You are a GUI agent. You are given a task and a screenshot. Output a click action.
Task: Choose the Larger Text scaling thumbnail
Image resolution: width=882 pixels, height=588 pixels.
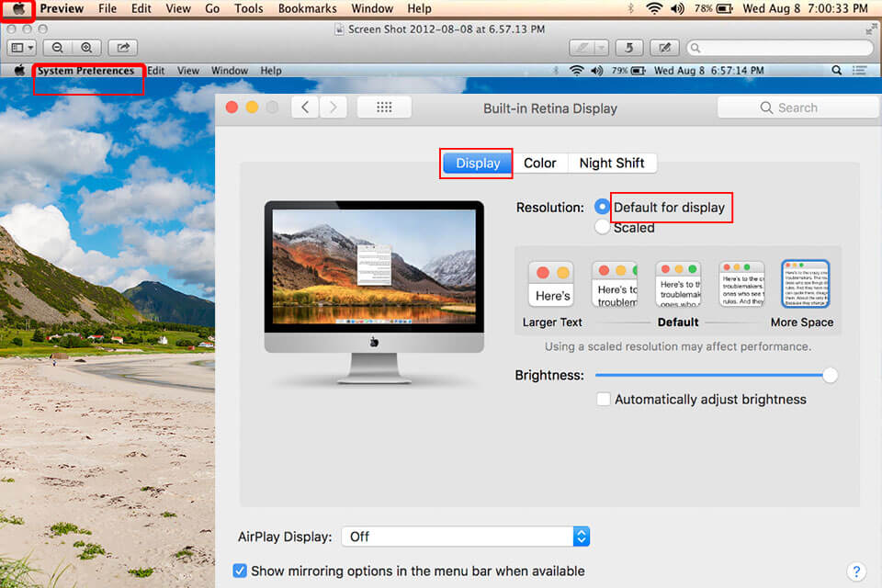point(551,284)
